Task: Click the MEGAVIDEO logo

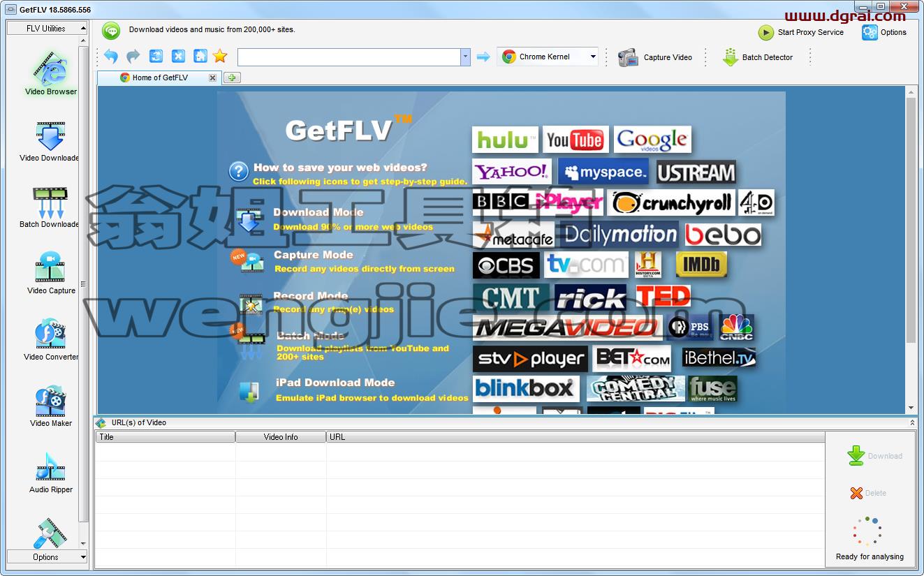Action: (568, 327)
